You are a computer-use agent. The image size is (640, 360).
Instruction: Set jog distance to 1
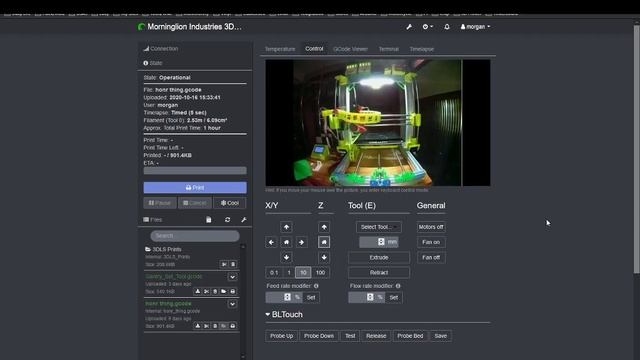click(289, 272)
